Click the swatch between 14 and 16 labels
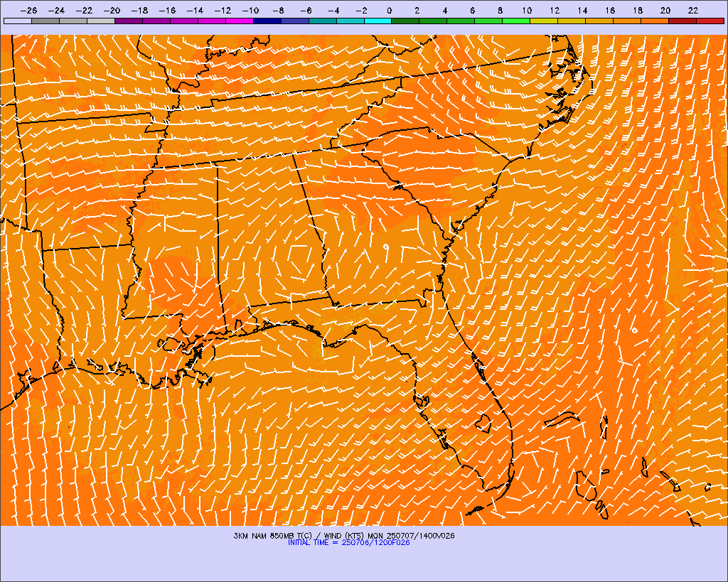 (599, 21)
